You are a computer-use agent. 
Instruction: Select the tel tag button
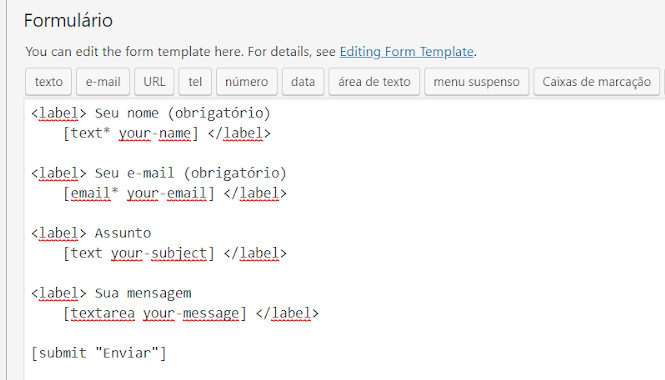[x=195, y=81]
